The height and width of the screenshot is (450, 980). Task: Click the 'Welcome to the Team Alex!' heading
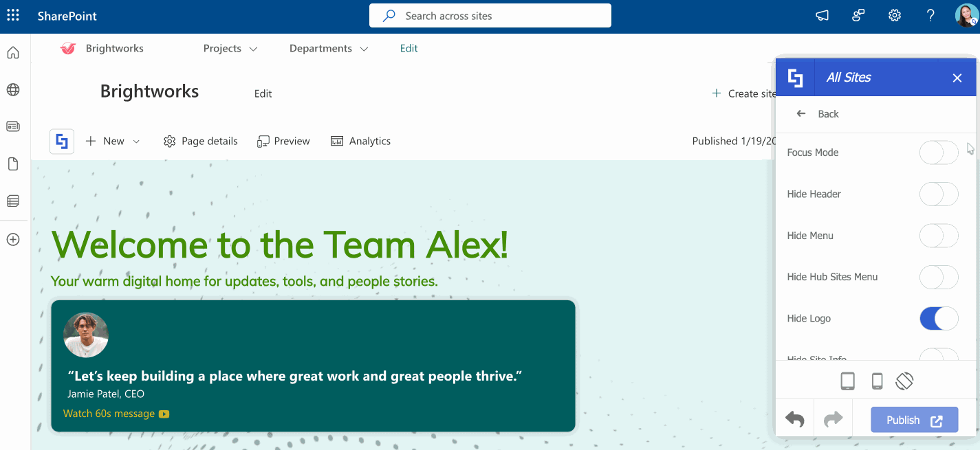(x=280, y=245)
